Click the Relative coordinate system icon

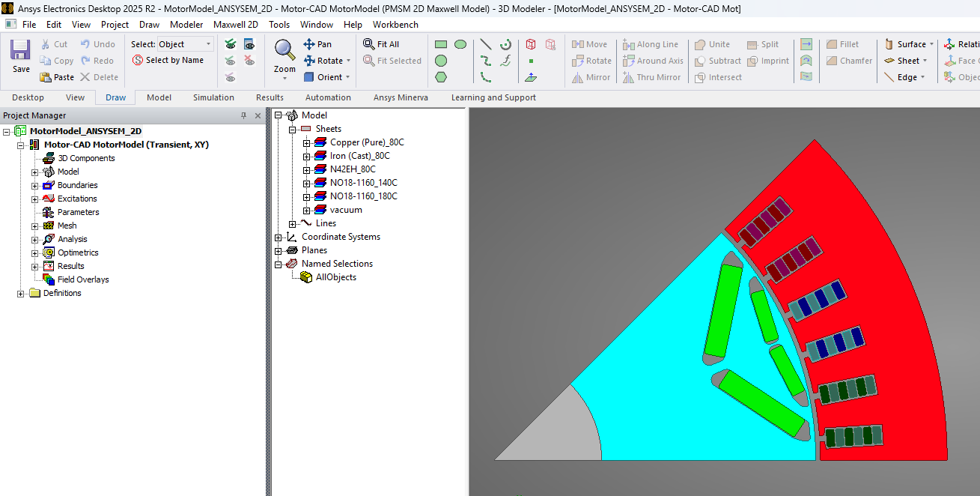tap(950, 44)
